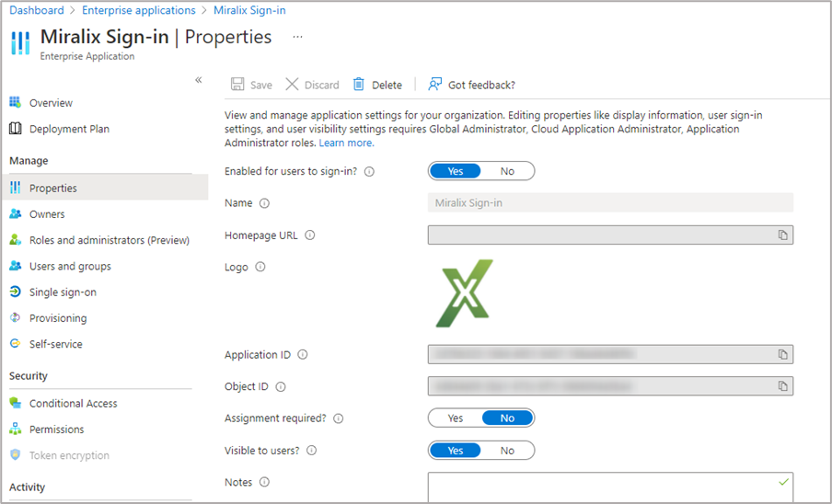Copy the Application ID to clipboard
The image size is (832, 504).
[x=782, y=354]
